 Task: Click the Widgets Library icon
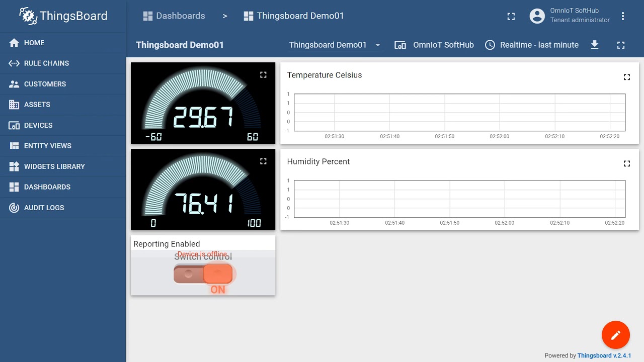click(x=14, y=166)
